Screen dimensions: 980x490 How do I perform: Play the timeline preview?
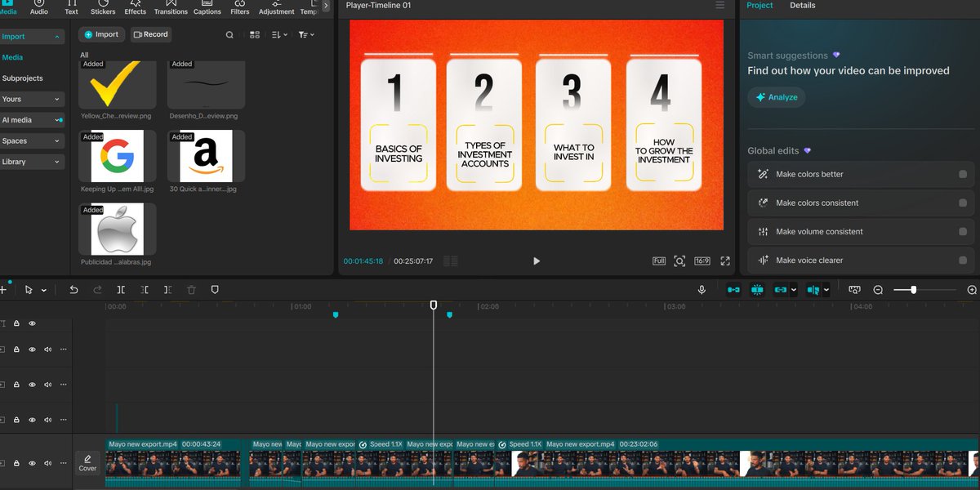(537, 261)
